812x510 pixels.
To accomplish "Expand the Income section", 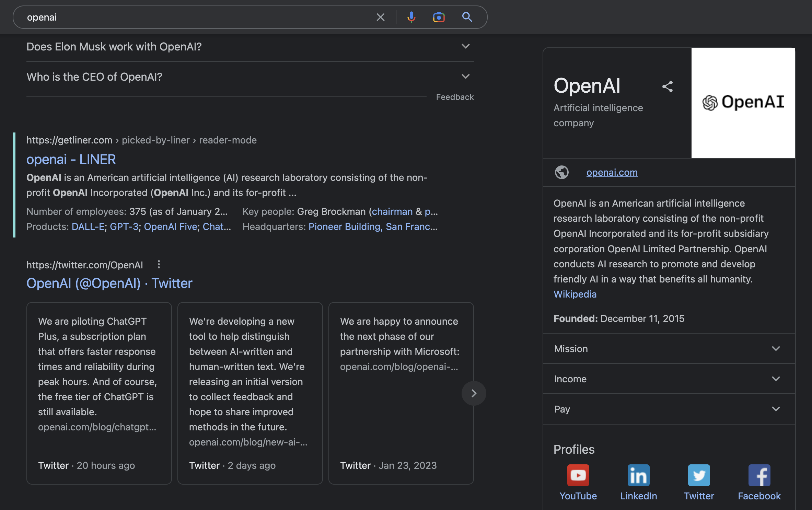I will pyautogui.click(x=776, y=379).
